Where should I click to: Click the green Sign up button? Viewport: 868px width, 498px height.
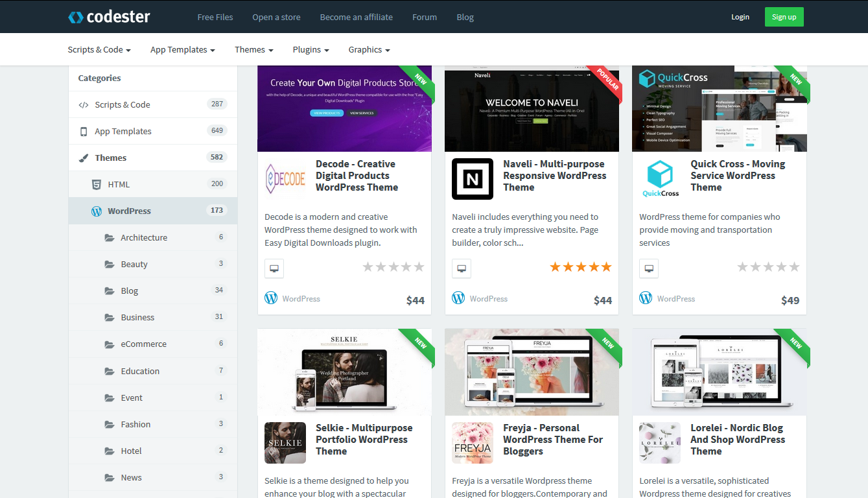[784, 17]
